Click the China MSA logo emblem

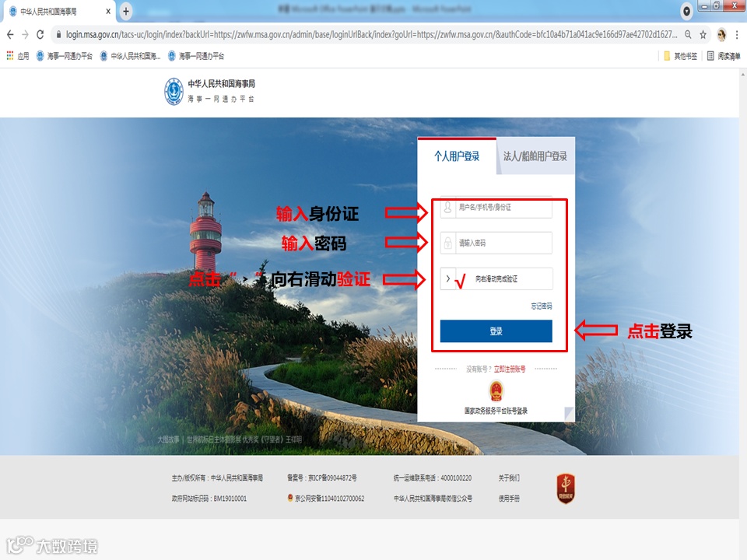pyautogui.click(x=174, y=91)
